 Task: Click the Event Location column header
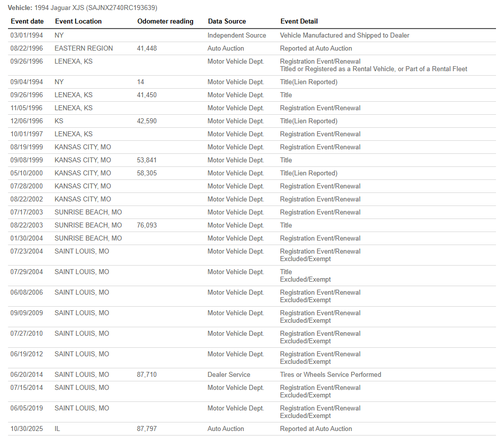pyautogui.click(x=78, y=21)
